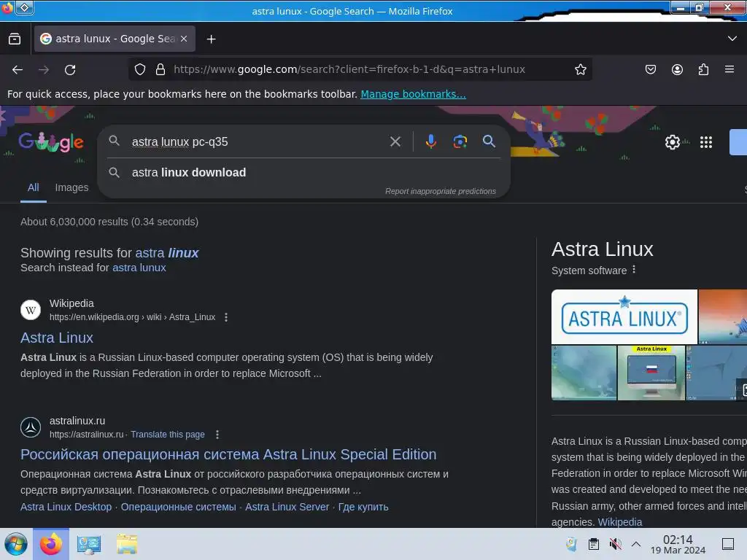
Task: Click in the search field containing astra lunux pc-q35
Action: tap(258, 142)
